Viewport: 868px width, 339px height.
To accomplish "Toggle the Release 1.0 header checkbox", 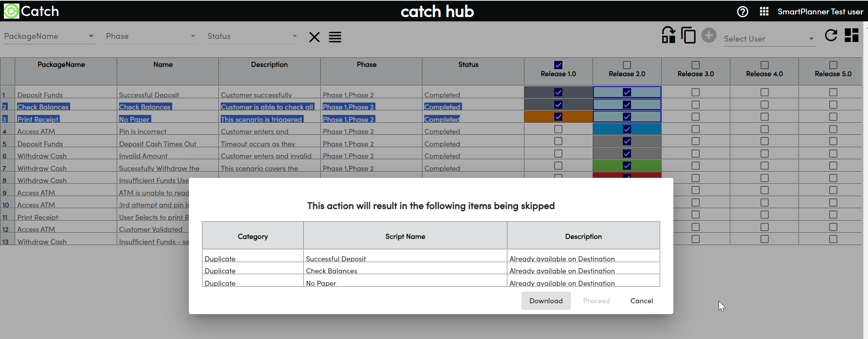I will click(x=558, y=65).
